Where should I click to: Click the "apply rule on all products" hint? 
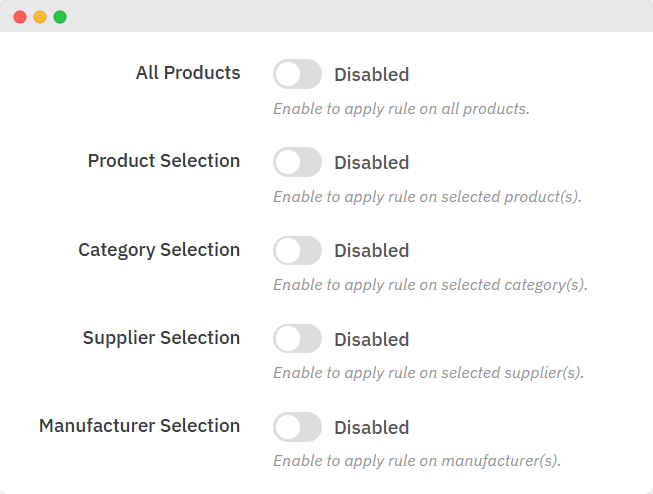click(x=401, y=108)
